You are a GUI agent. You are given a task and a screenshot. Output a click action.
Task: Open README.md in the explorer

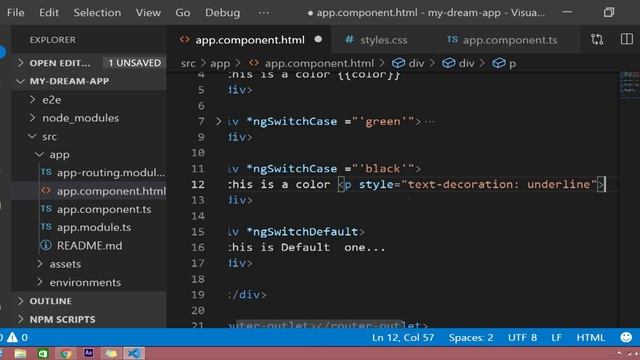coord(89,245)
